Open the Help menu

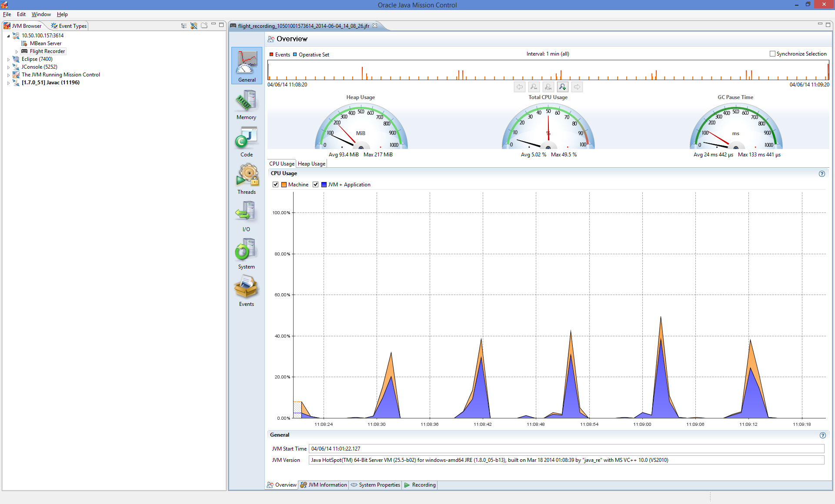pyautogui.click(x=62, y=14)
